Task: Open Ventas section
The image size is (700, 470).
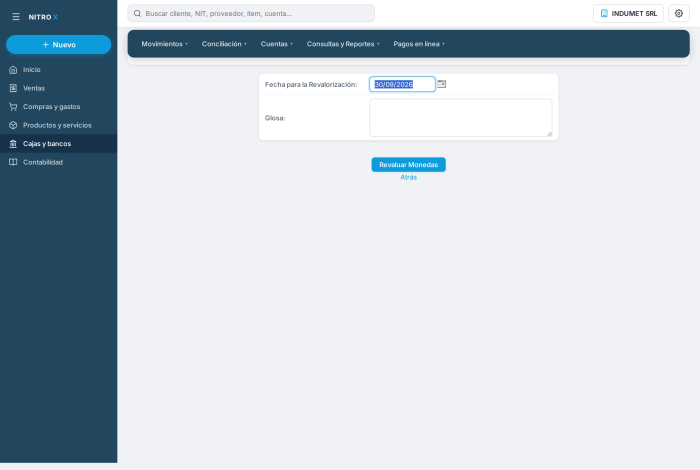Action: tap(58, 88)
